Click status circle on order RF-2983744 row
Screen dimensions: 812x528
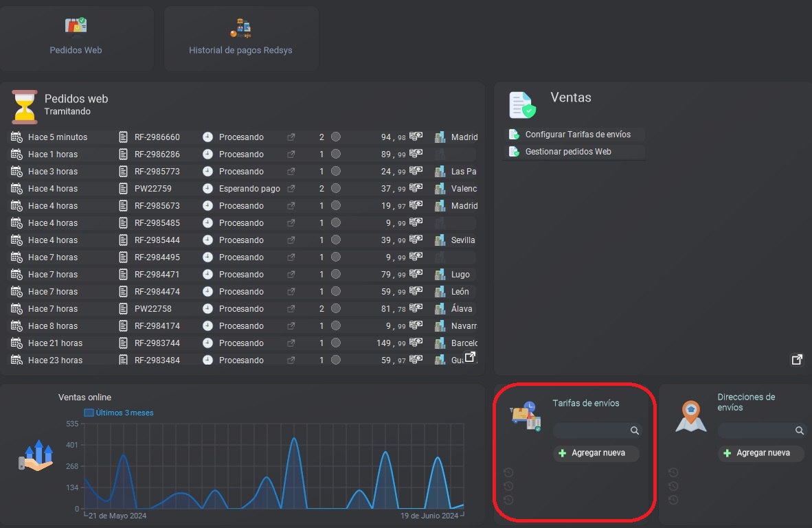point(336,343)
